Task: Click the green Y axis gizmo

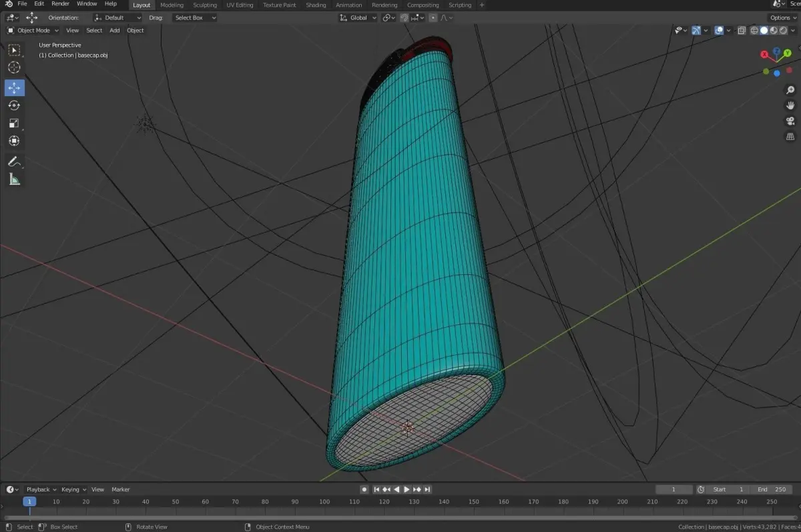Action: tap(788, 53)
